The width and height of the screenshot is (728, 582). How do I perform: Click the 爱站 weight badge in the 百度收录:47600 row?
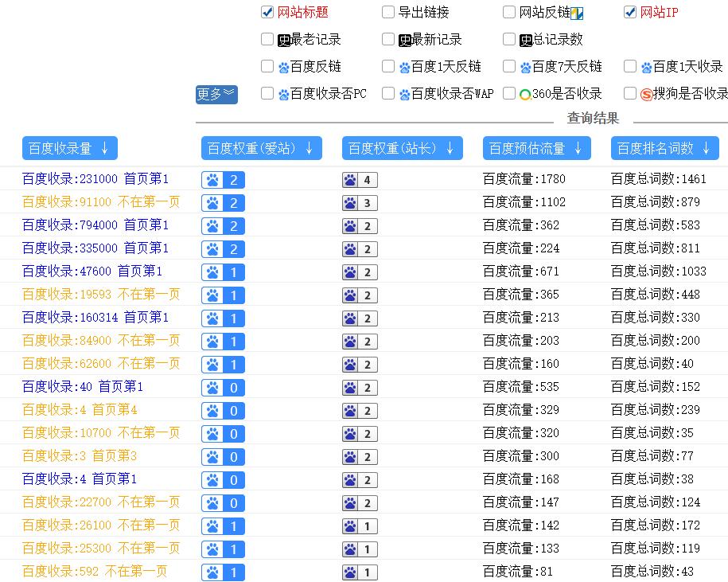223,272
